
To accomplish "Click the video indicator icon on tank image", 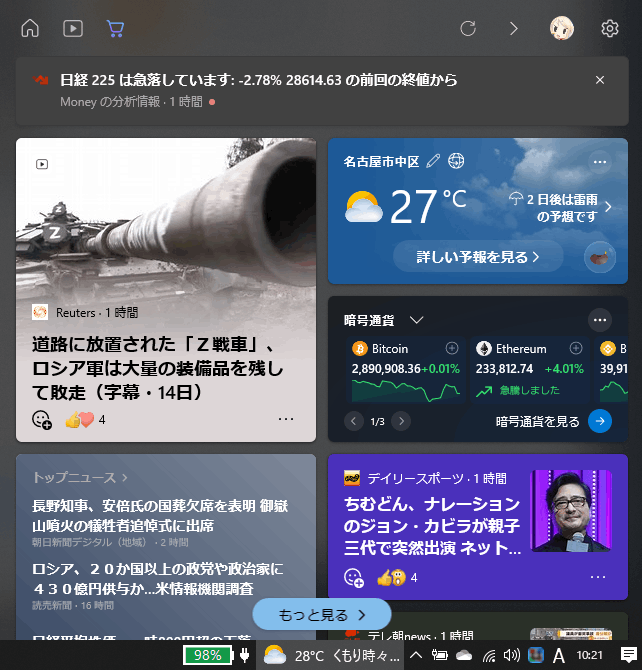I will 42,164.
